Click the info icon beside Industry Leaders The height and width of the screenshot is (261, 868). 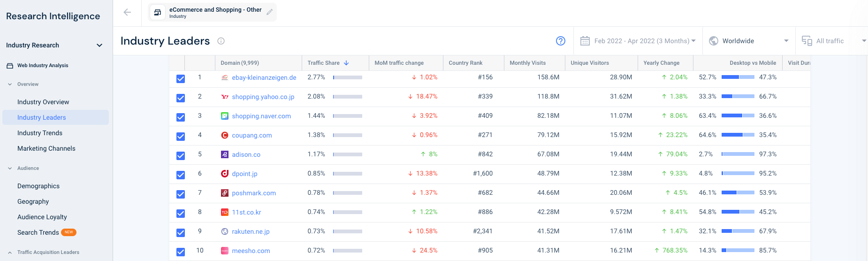click(x=221, y=41)
